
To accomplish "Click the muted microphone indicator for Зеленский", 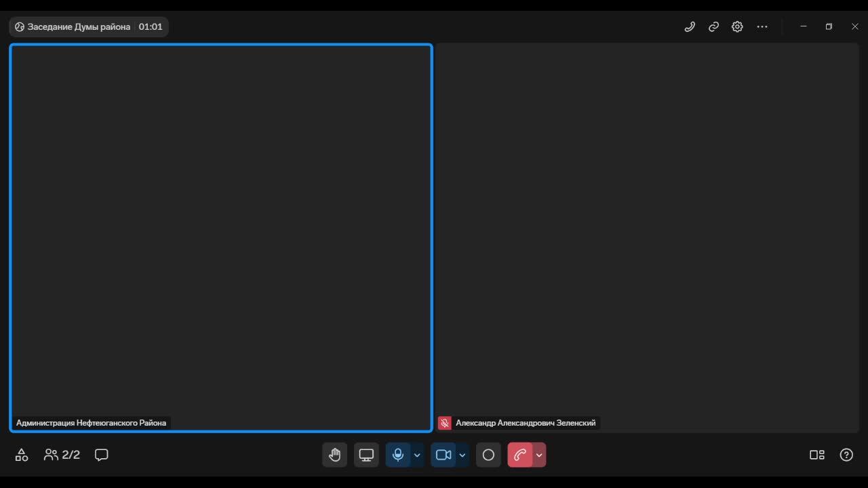I will click(x=445, y=423).
